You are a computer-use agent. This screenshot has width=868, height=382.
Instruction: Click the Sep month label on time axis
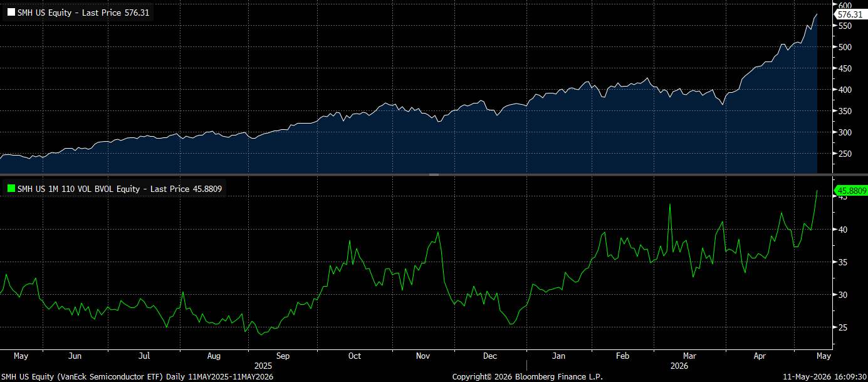(283, 356)
